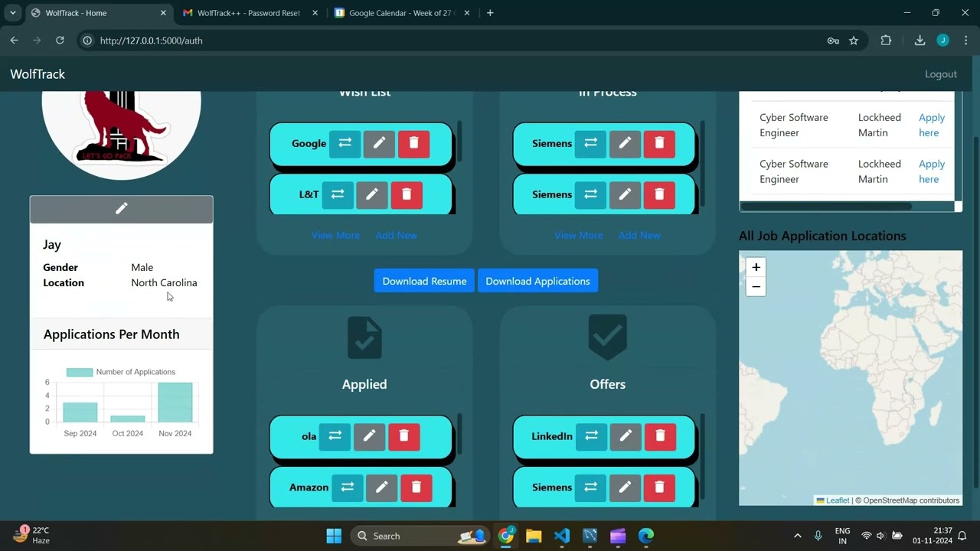
Task: Zoom out on the job locations map
Action: tap(756, 287)
